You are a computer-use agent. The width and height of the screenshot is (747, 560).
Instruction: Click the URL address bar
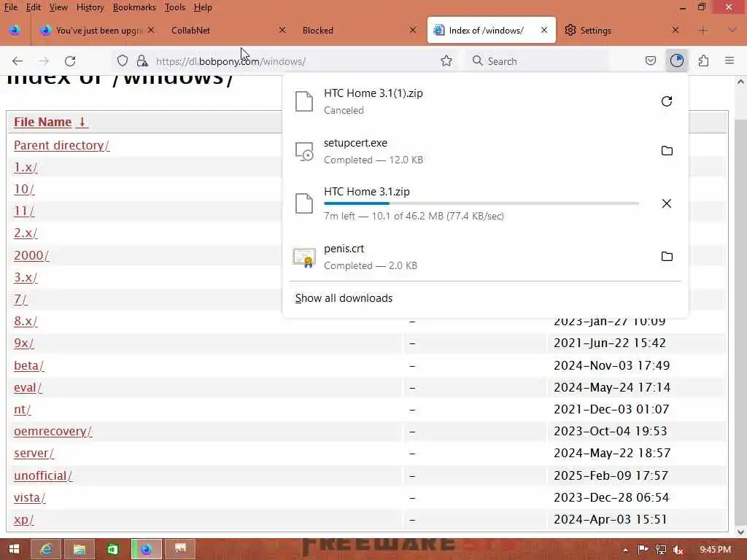286,61
